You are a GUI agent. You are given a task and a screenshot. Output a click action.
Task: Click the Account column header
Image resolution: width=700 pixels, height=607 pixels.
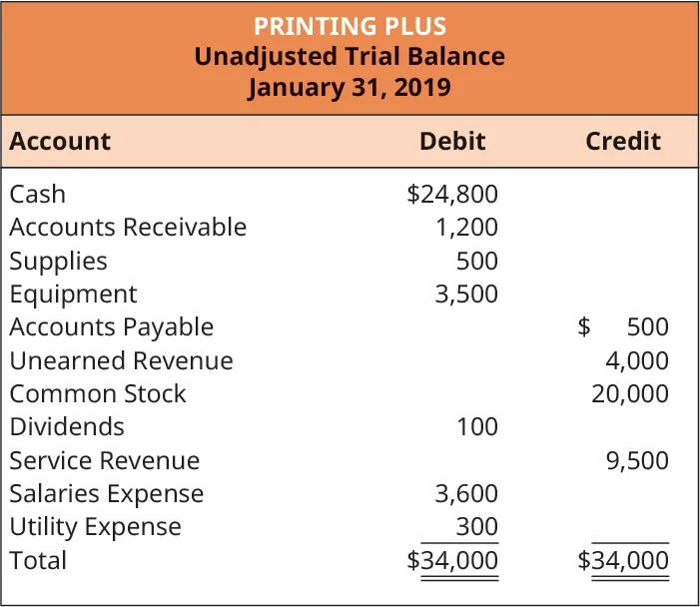coord(60,141)
